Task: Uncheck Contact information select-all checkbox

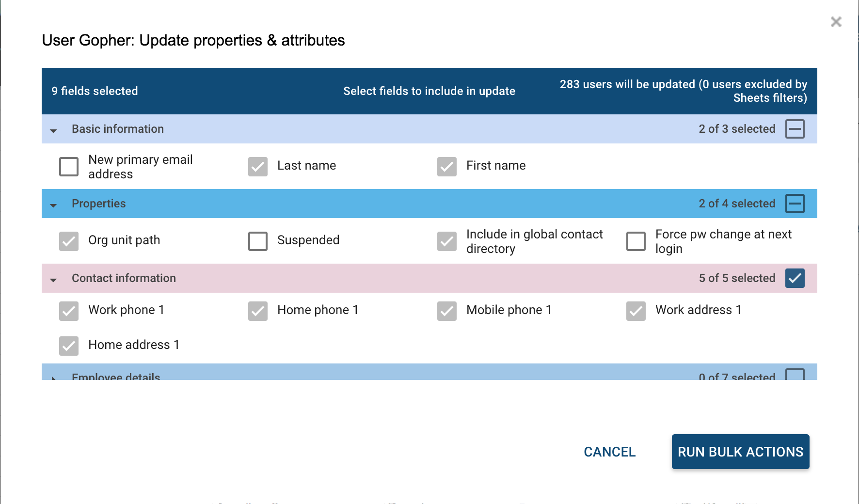Action: pos(795,278)
